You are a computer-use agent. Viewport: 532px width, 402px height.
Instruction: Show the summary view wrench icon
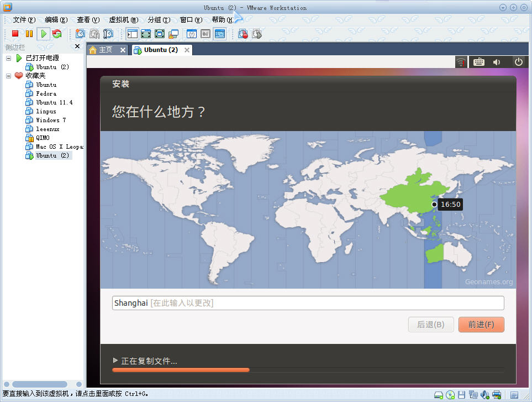(192, 34)
